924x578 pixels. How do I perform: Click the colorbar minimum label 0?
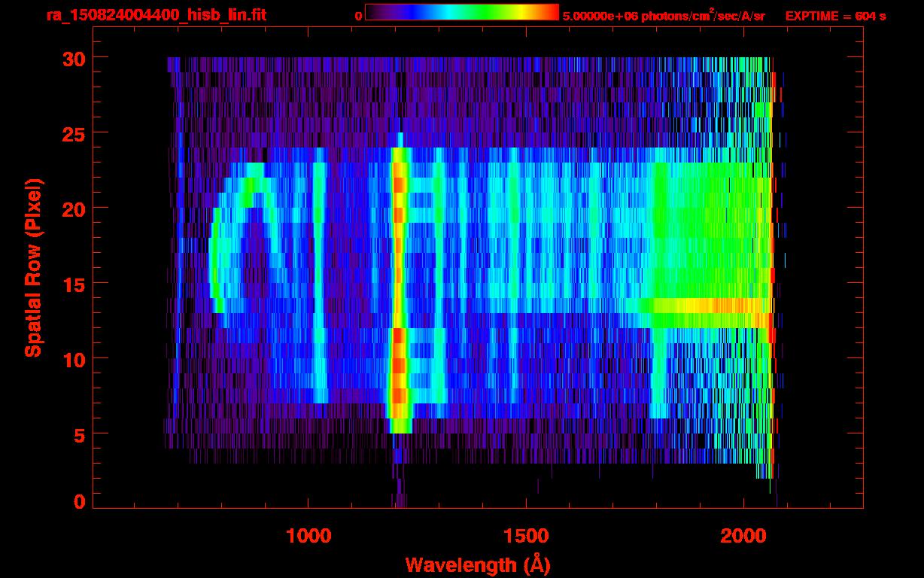(358, 16)
